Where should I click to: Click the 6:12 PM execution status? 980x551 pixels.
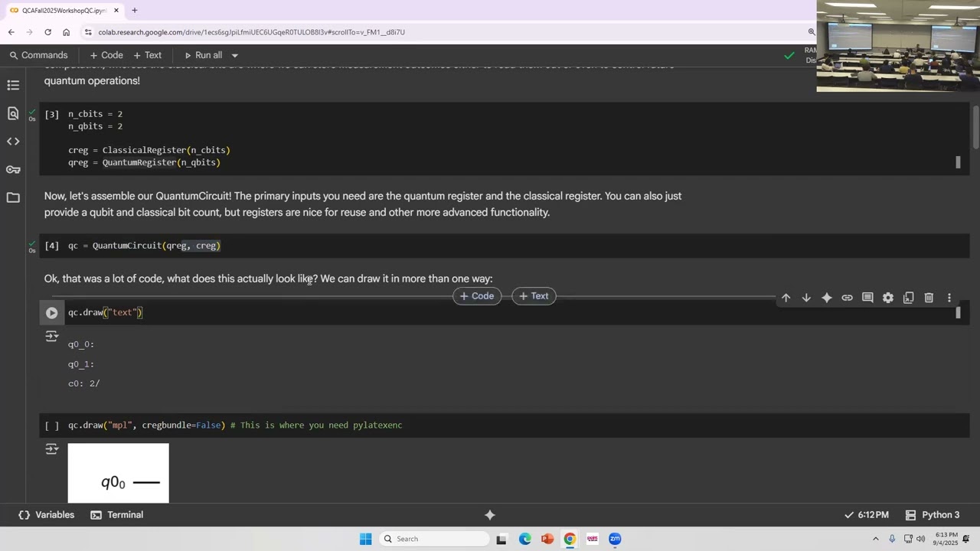[x=866, y=515]
